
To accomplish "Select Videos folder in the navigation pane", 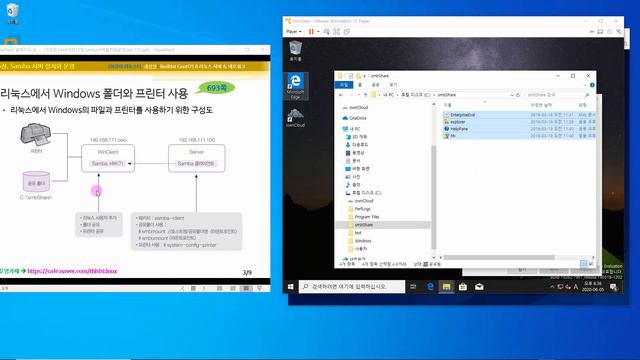I will [x=355, y=153].
